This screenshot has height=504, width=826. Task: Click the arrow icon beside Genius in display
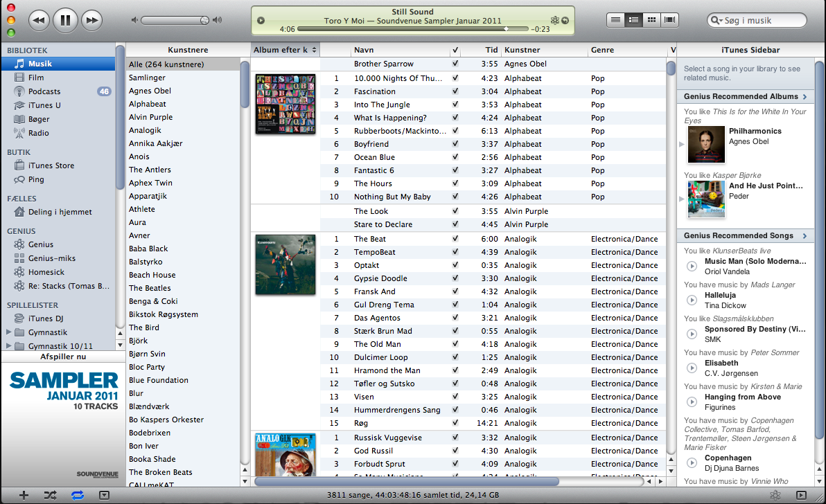(x=565, y=21)
